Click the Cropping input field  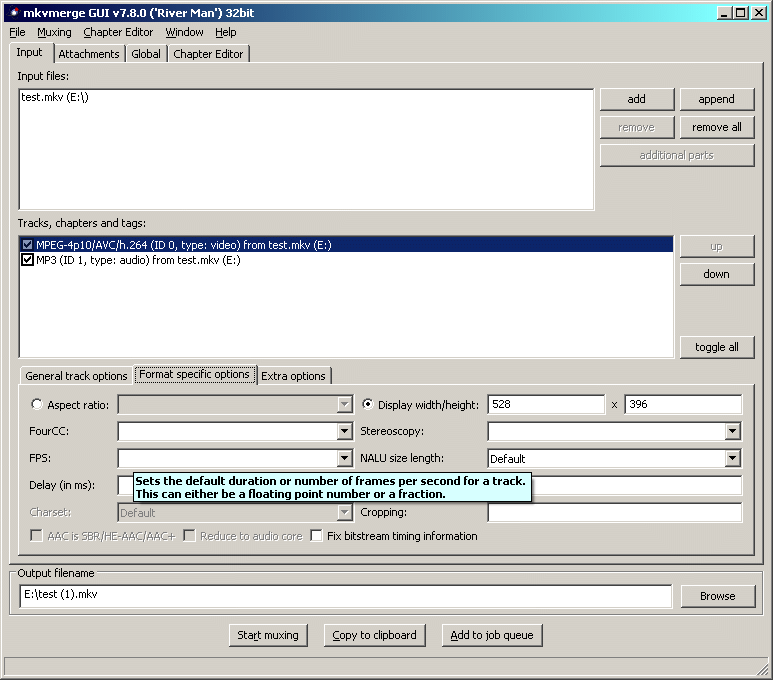point(614,512)
